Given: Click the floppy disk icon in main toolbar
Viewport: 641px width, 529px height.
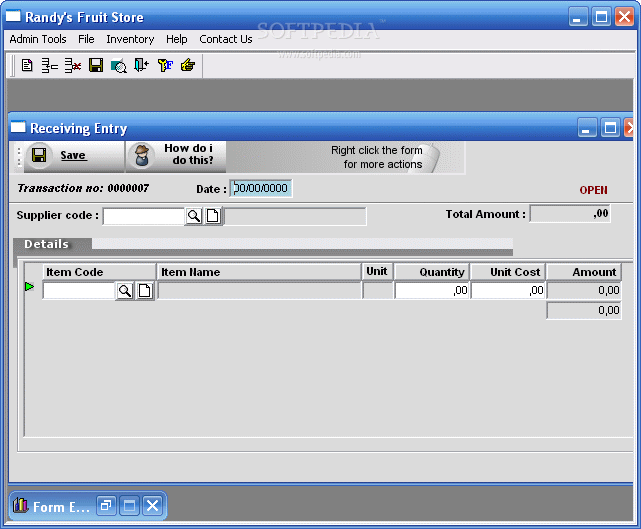Looking at the screenshot, I should tap(96, 65).
